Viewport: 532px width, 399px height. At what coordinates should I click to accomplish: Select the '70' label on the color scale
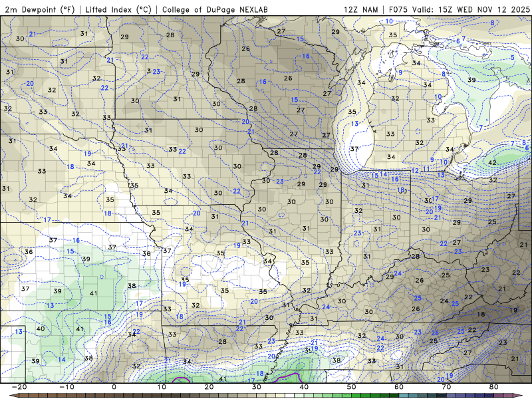(x=446, y=387)
